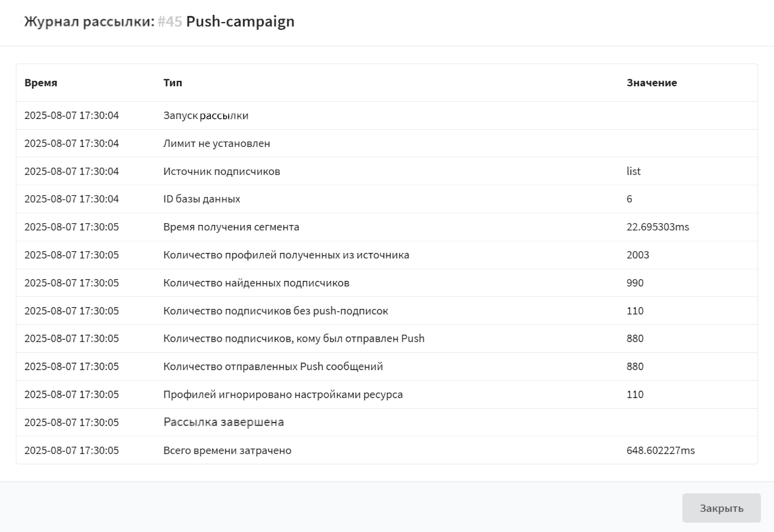Click the Тип column header
Screen dimensions: 774x532
[173, 83]
